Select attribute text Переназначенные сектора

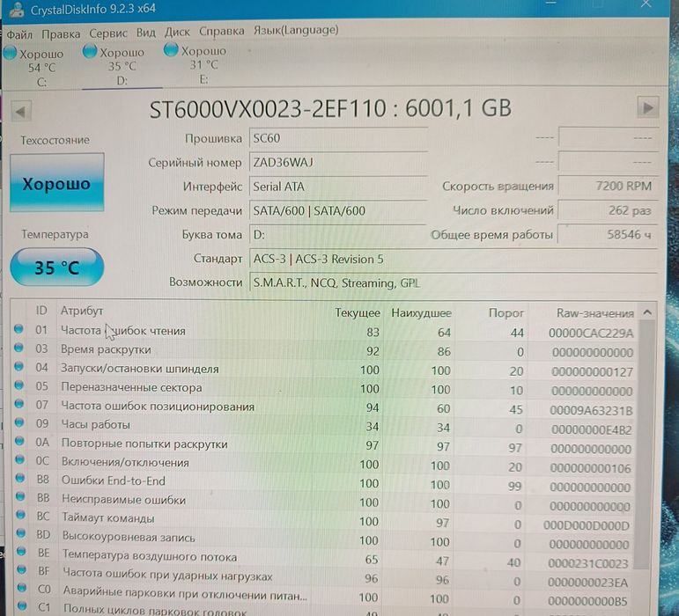coord(131,387)
